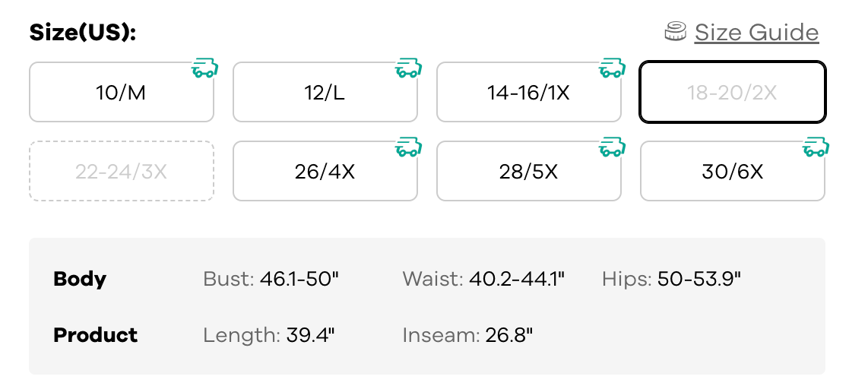Screen dimensions: 868x386
Task: Click the truck icon on the 12/L size
Action: (408, 69)
